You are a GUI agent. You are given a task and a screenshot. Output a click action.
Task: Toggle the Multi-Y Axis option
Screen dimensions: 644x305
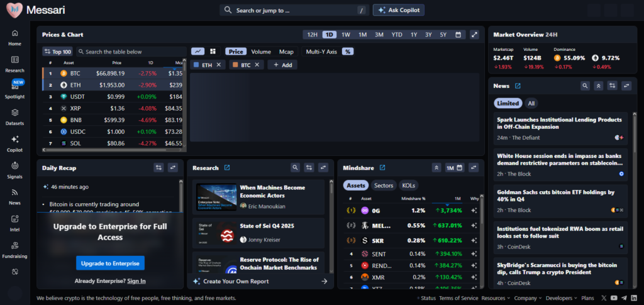tap(321, 52)
